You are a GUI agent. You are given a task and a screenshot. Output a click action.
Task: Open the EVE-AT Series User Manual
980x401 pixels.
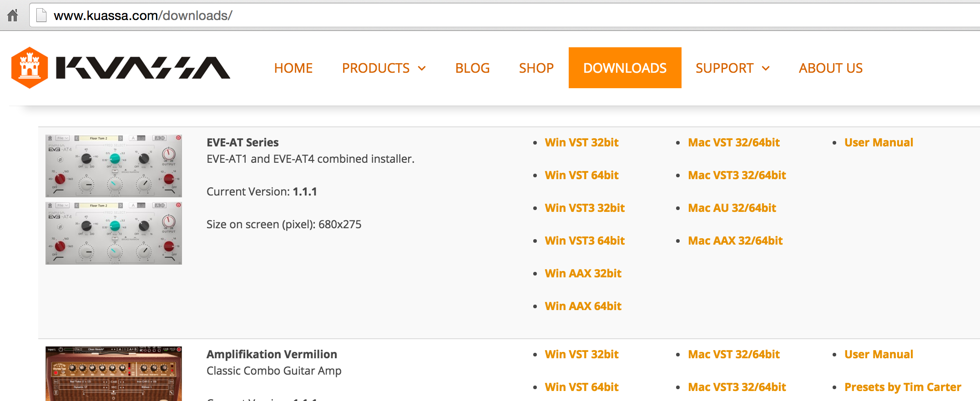(879, 142)
